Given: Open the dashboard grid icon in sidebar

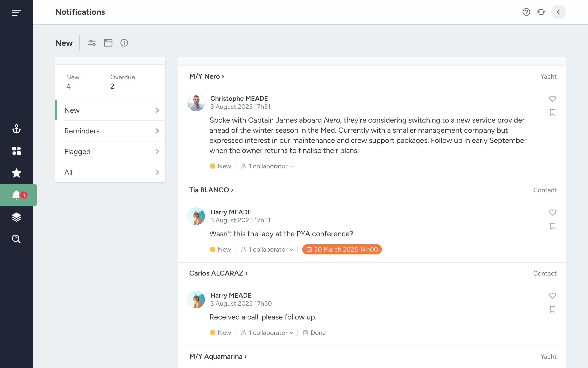Looking at the screenshot, I should 16,151.
